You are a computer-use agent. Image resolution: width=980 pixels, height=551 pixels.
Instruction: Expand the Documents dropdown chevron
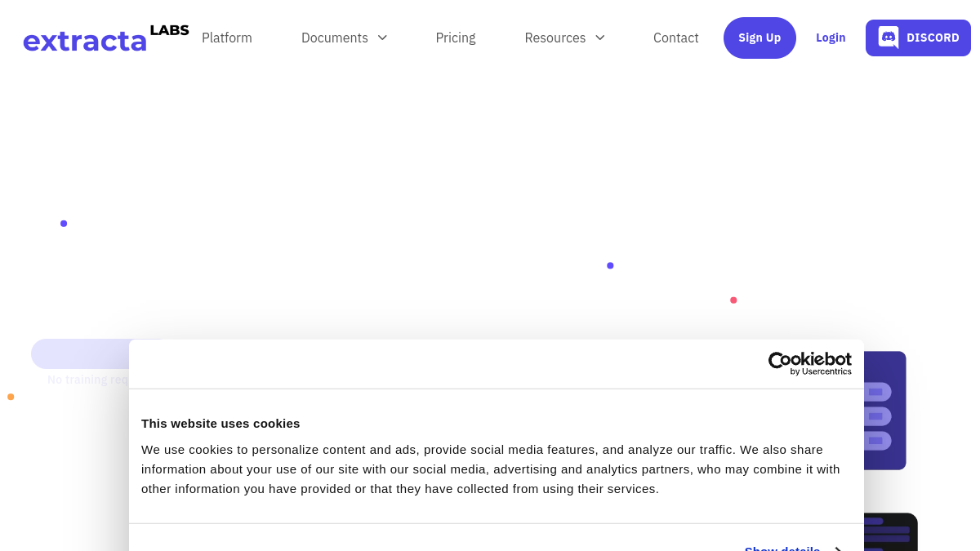[x=382, y=38]
